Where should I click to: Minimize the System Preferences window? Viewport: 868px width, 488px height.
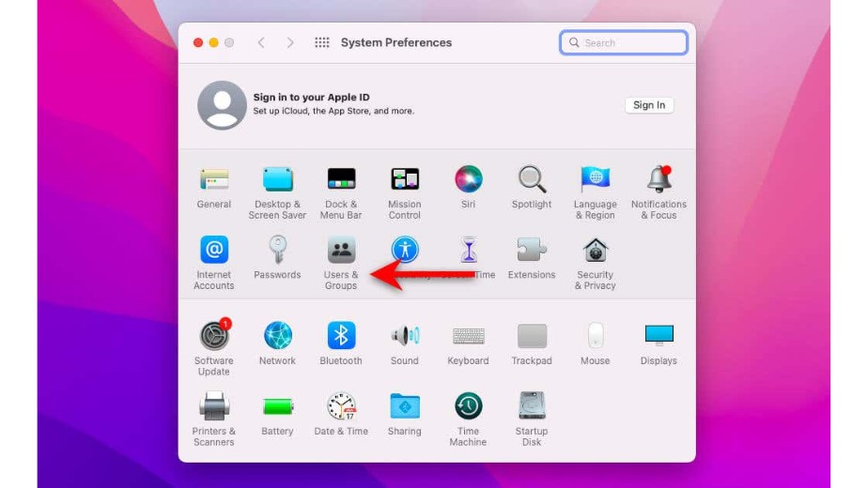pos(213,42)
